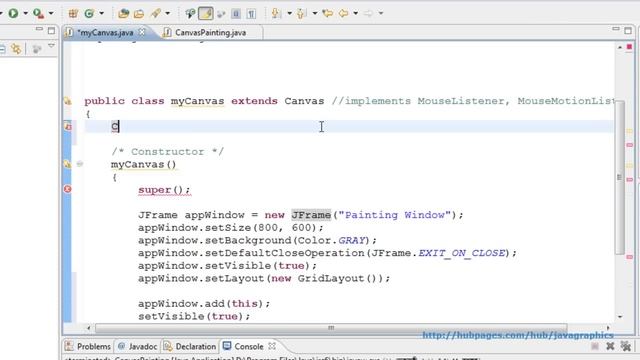This screenshot has height=360, width=640.
Task: Minimize the Package Explorer panel
Action: (x=39, y=29)
